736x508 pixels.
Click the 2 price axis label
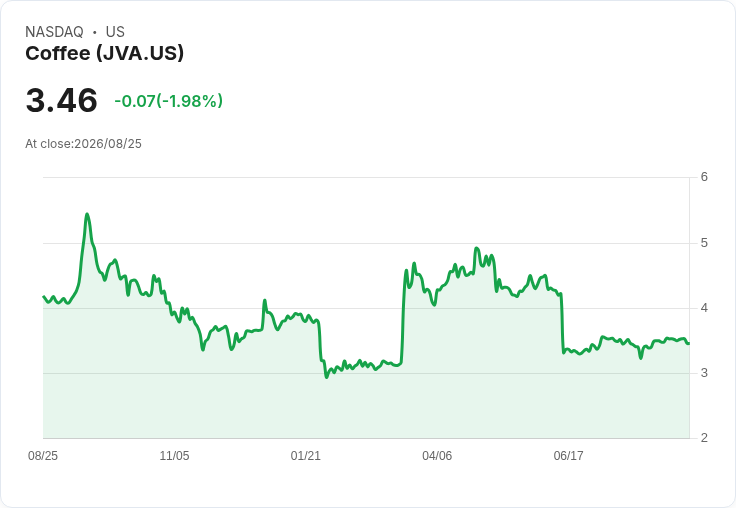pyautogui.click(x=704, y=438)
